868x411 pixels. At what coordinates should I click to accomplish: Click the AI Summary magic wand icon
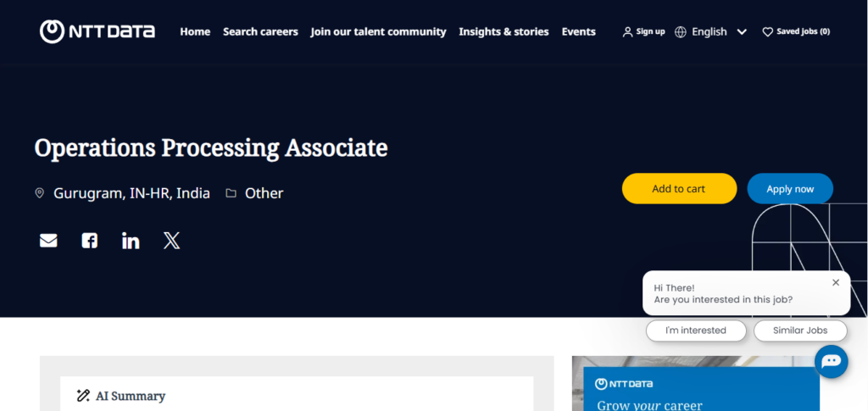pos(83,396)
